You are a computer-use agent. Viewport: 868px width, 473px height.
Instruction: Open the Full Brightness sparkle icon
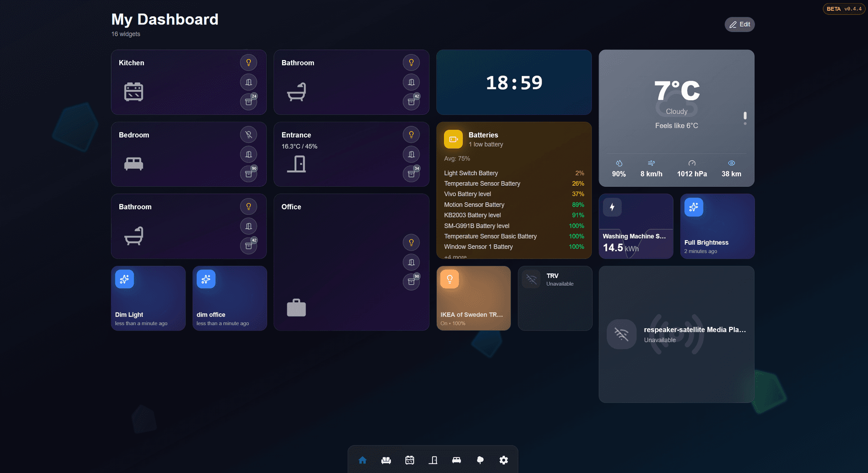pos(693,207)
